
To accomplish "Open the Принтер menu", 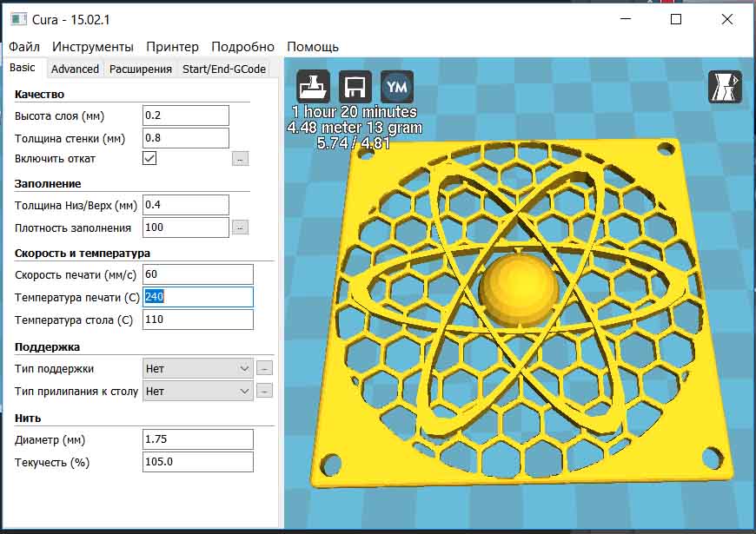I will click(x=172, y=47).
